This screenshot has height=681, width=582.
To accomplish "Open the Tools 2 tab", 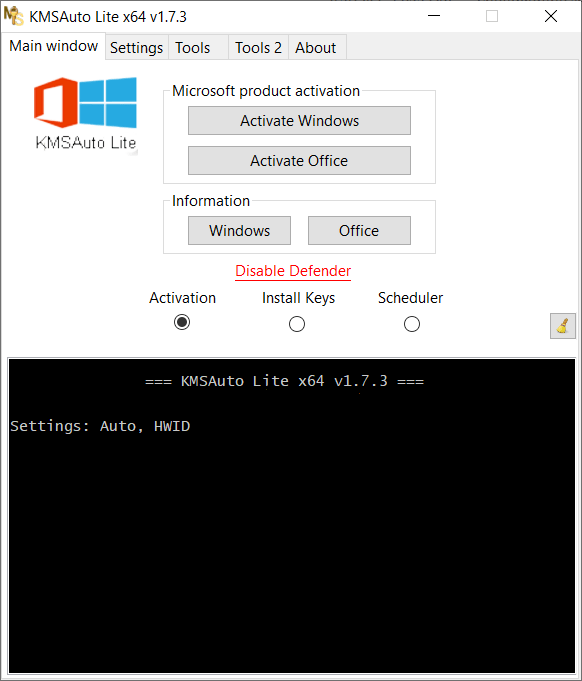I will tap(258, 47).
